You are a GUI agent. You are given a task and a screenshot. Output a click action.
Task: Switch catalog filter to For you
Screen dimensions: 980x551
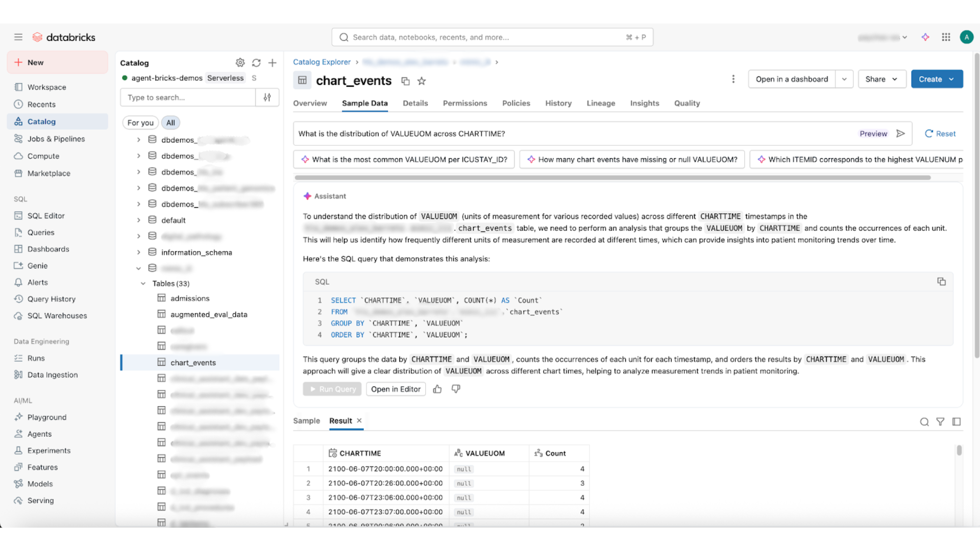pos(140,122)
